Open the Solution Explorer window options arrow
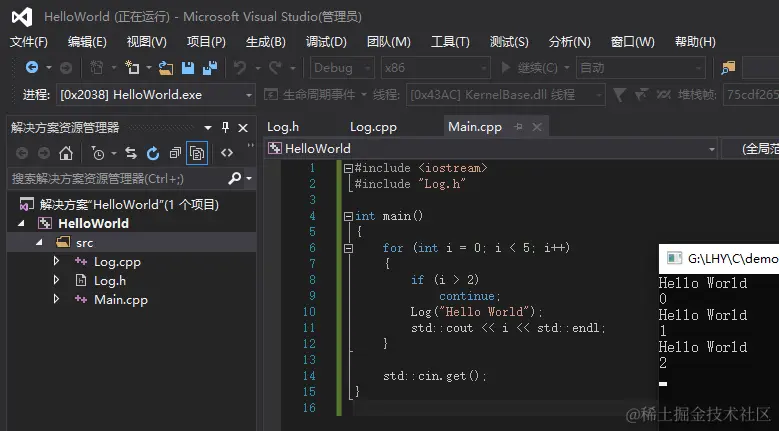The width and height of the screenshot is (779, 431). pyautogui.click(x=208, y=128)
